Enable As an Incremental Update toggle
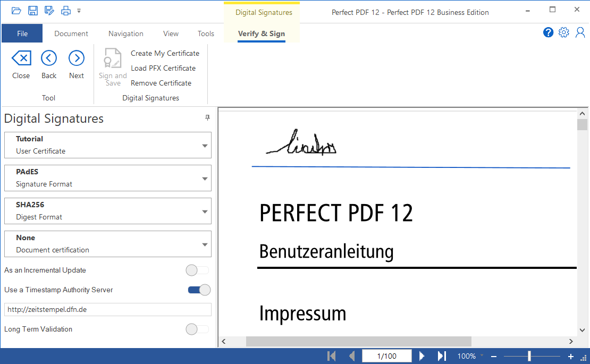Screen dimensions: 590x364 tap(198, 270)
